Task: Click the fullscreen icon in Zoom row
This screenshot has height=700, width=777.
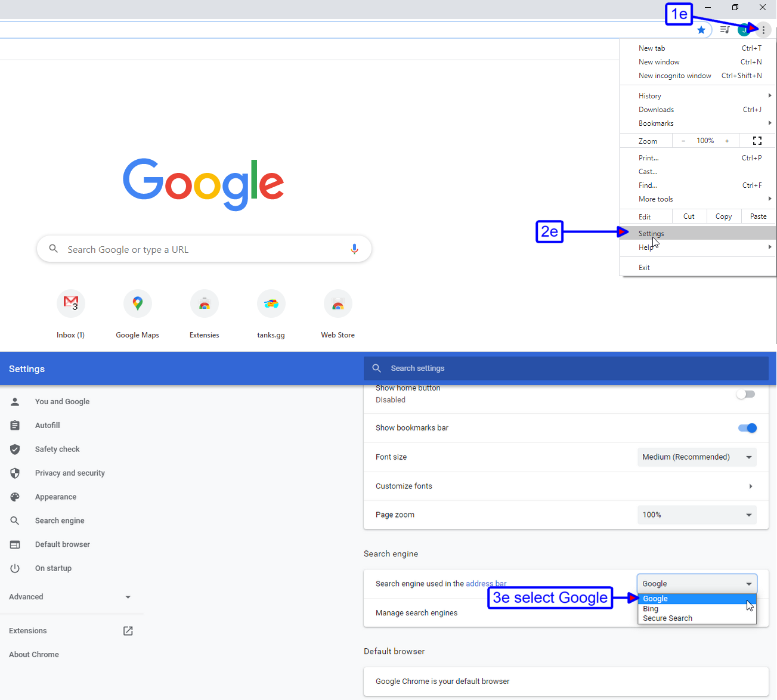Action: (x=757, y=141)
